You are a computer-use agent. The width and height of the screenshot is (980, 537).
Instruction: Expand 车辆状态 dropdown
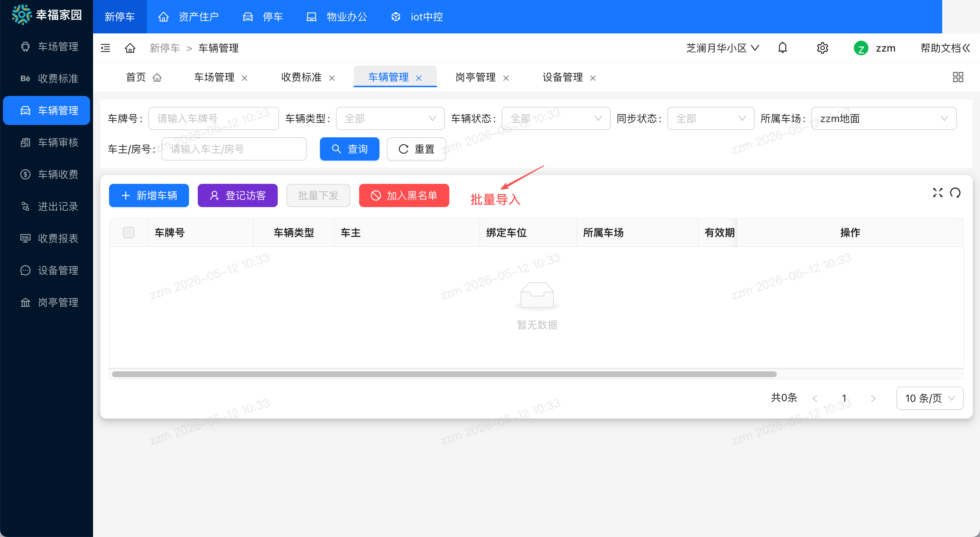tap(556, 119)
